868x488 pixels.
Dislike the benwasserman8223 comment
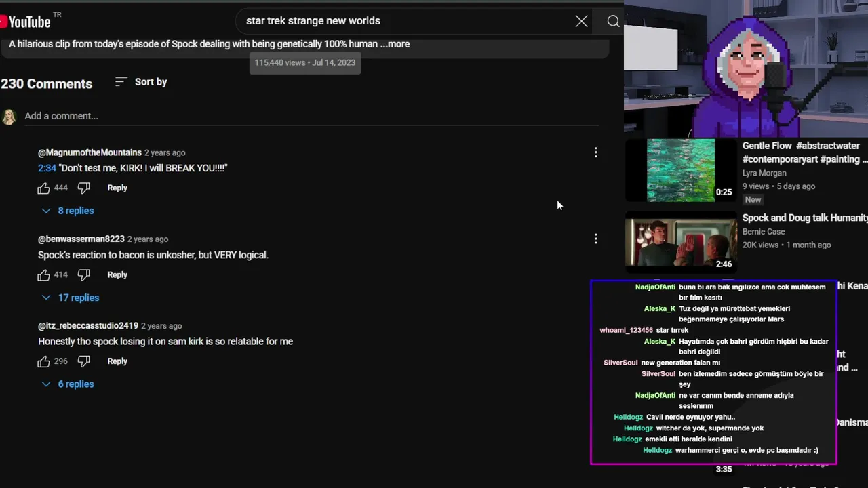point(84,274)
